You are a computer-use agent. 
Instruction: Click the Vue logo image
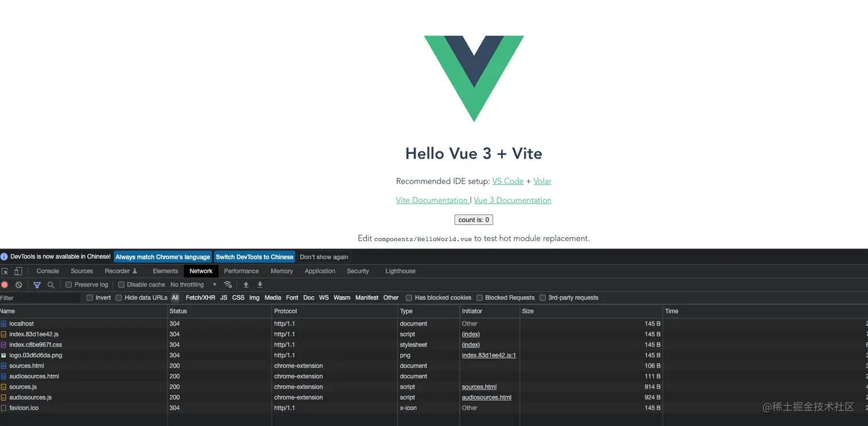(474, 79)
